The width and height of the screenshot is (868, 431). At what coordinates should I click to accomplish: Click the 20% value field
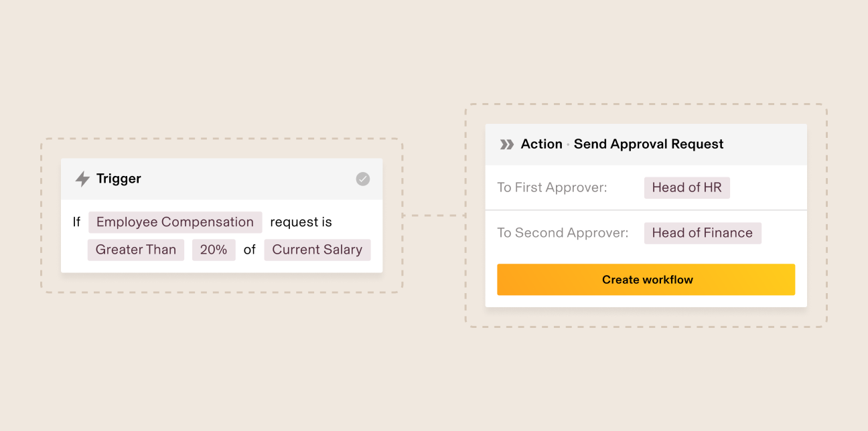pos(214,250)
